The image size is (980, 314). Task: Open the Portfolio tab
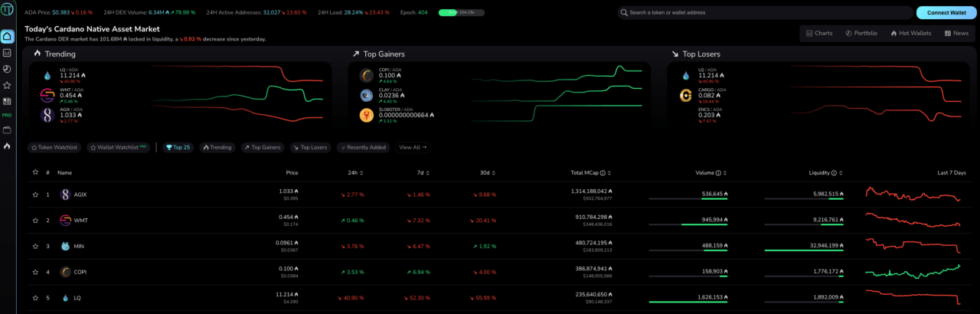click(861, 34)
